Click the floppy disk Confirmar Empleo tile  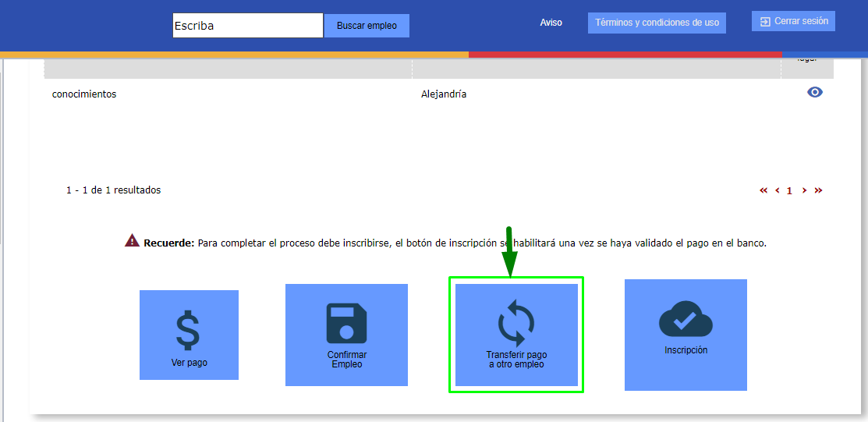(346, 335)
